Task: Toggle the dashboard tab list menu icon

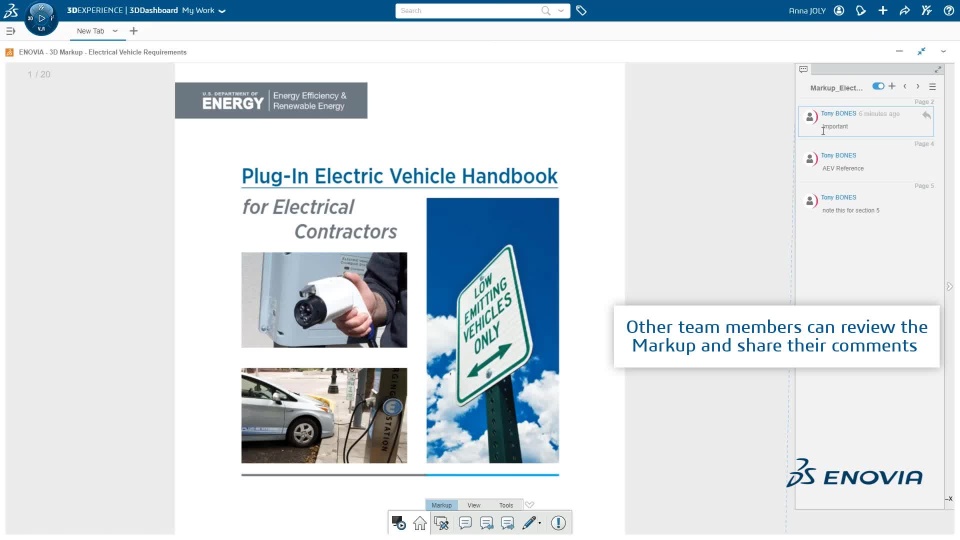Action: [x=10, y=31]
